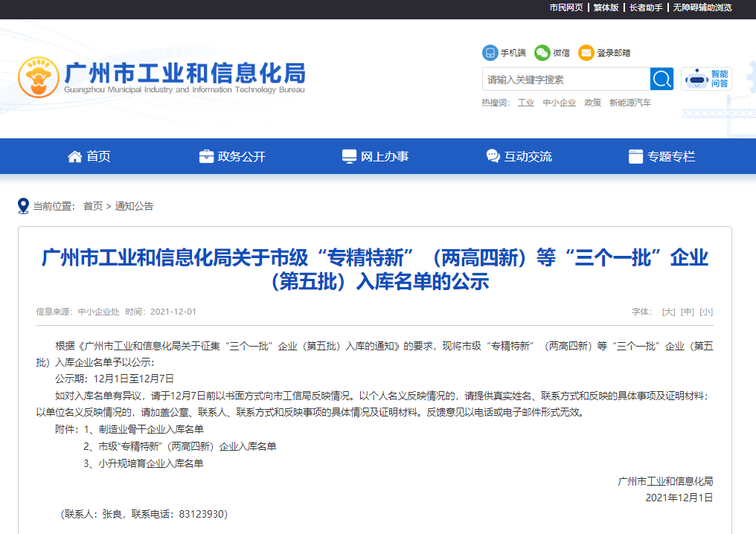Open the 政务公开 navigation menu

click(x=232, y=157)
